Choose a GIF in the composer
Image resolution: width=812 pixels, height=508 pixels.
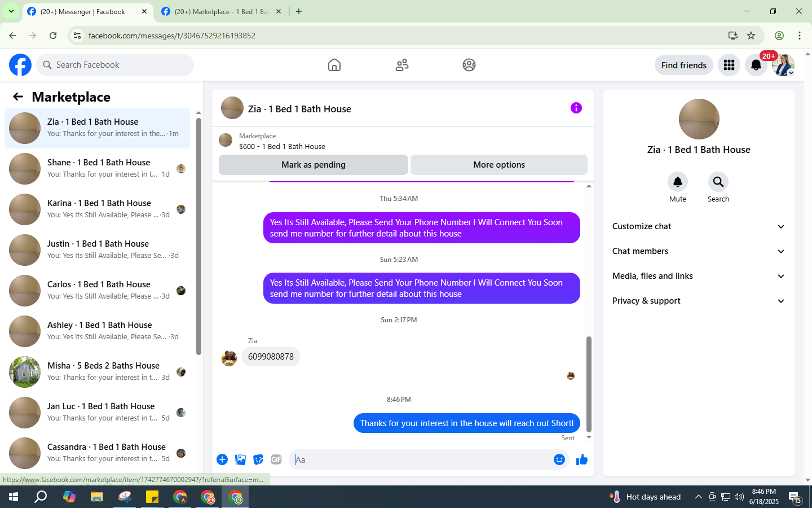[x=276, y=459]
